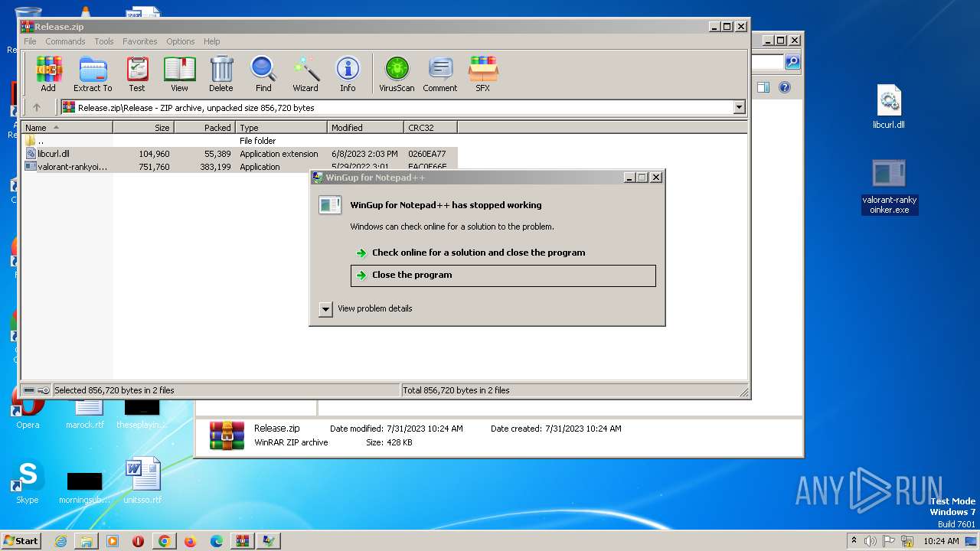The width and height of the screenshot is (980, 551).
Task: Click the libcurl.dll desktop icon
Action: point(889,106)
